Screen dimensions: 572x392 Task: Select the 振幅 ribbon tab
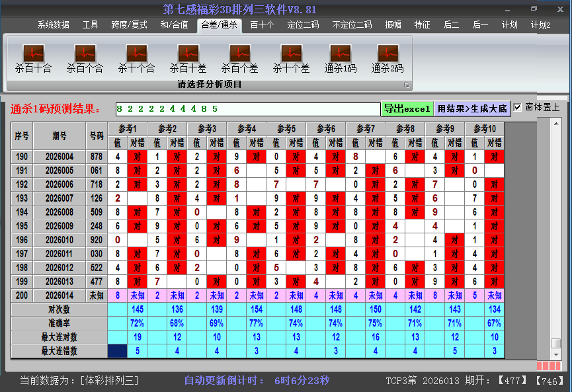pos(393,25)
